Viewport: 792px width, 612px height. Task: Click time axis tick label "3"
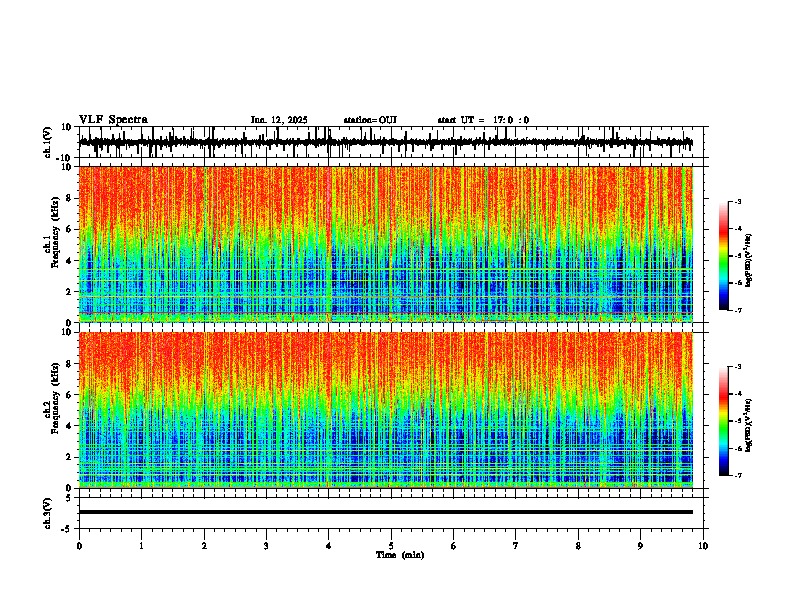click(266, 546)
